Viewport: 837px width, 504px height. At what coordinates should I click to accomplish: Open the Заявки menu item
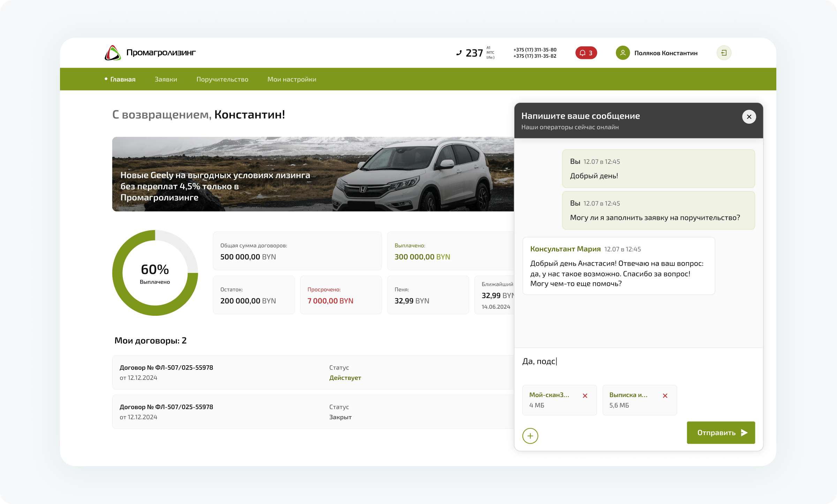point(165,79)
